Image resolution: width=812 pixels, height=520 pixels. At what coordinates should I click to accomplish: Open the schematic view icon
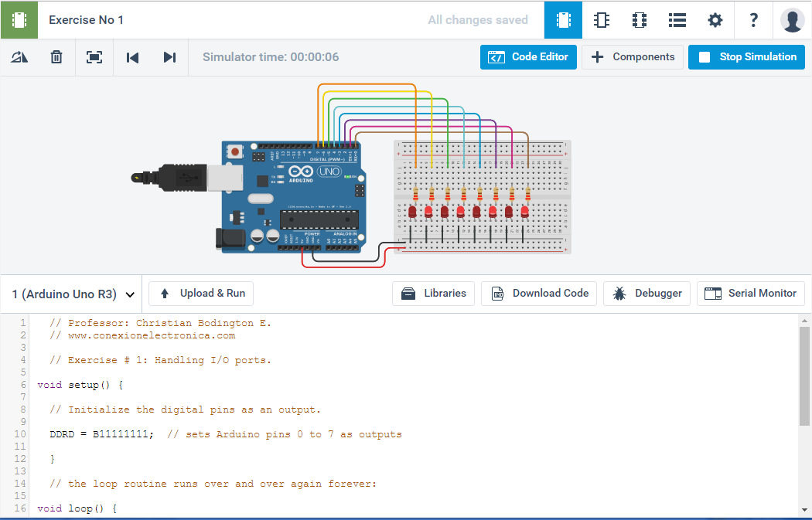pos(601,20)
